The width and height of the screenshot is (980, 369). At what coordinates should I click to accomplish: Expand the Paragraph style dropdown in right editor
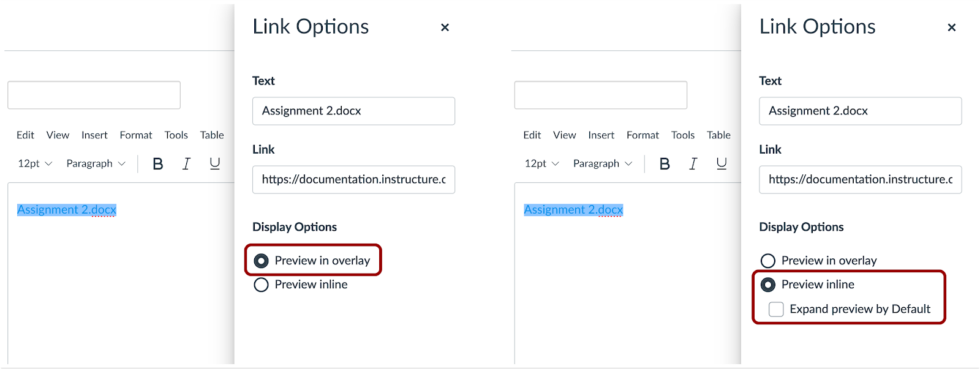pos(602,163)
